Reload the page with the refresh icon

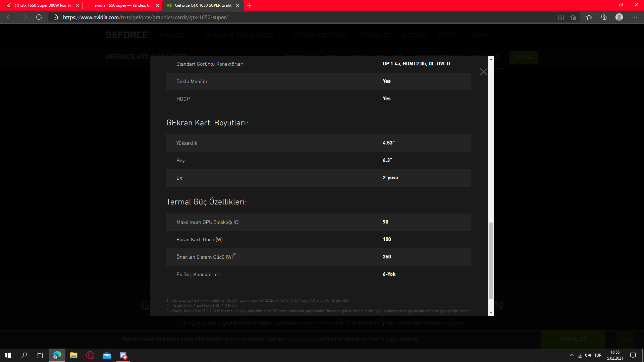(39, 17)
